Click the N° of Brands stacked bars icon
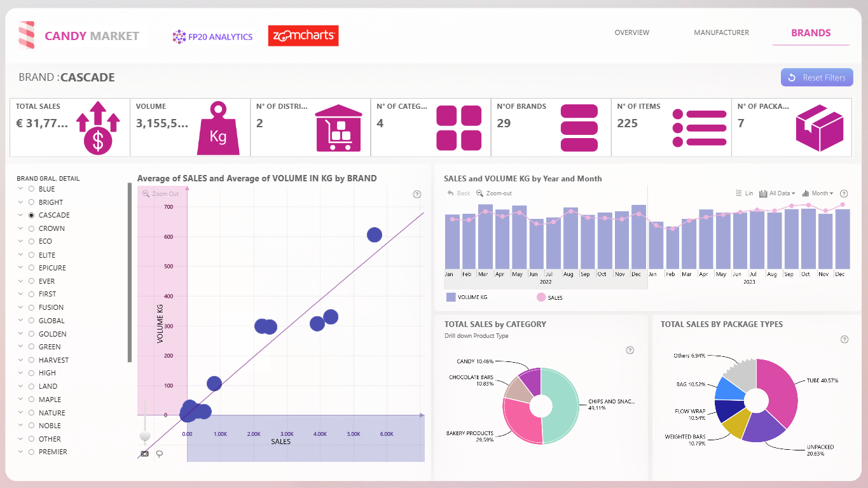Image resolution: width=868 pixels, height=488 pixels. (x=579, y=127)
